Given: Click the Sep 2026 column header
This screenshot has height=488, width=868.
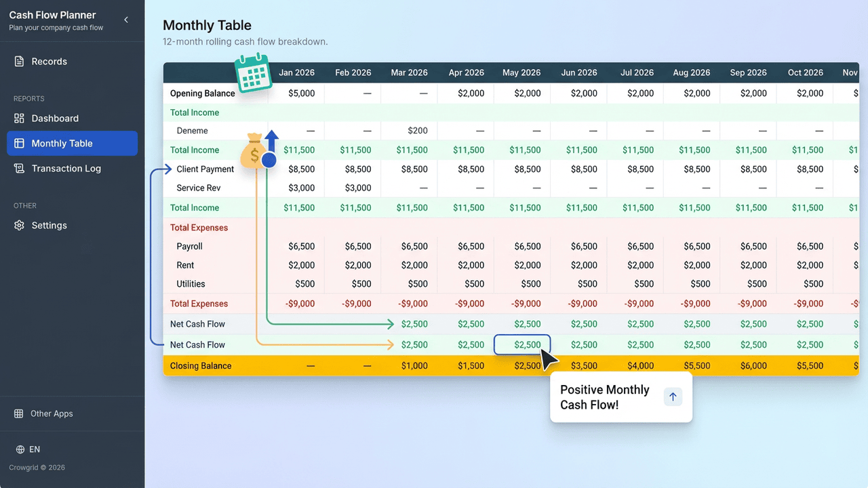Looking at the screenshot, I should pos(748,73).
